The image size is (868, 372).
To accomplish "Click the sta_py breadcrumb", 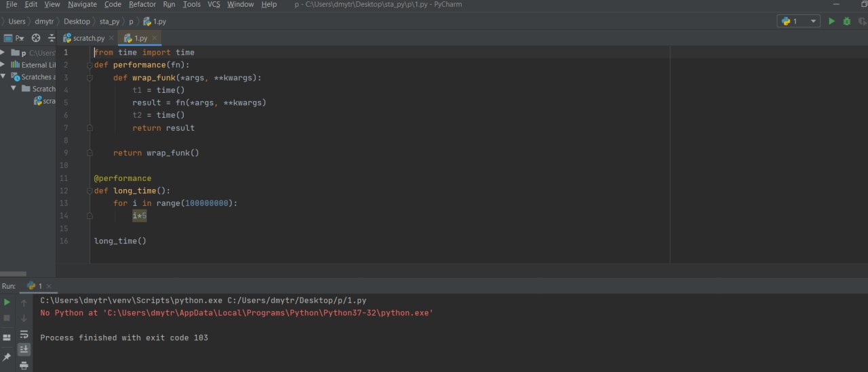I will coord(109,22).
